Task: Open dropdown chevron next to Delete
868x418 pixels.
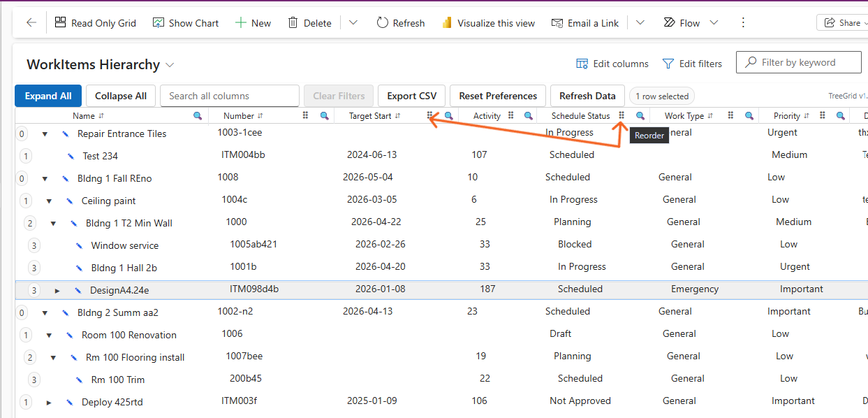Action: (x=353, y=23)
